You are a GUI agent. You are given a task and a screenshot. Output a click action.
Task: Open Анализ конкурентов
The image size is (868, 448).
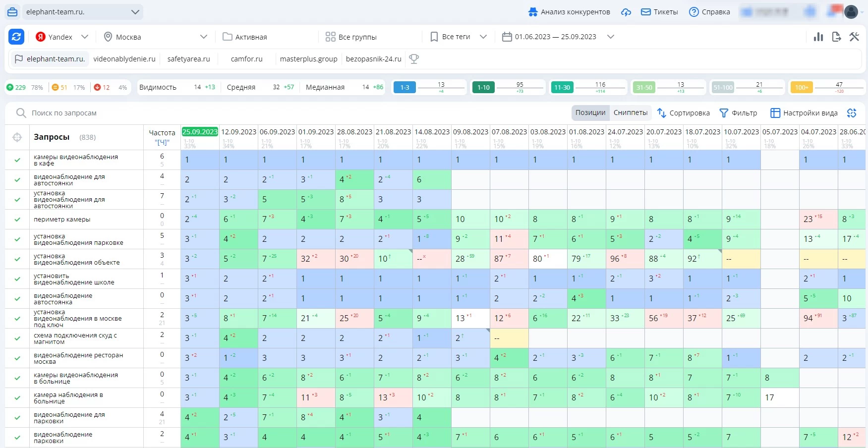coord(569,12)
